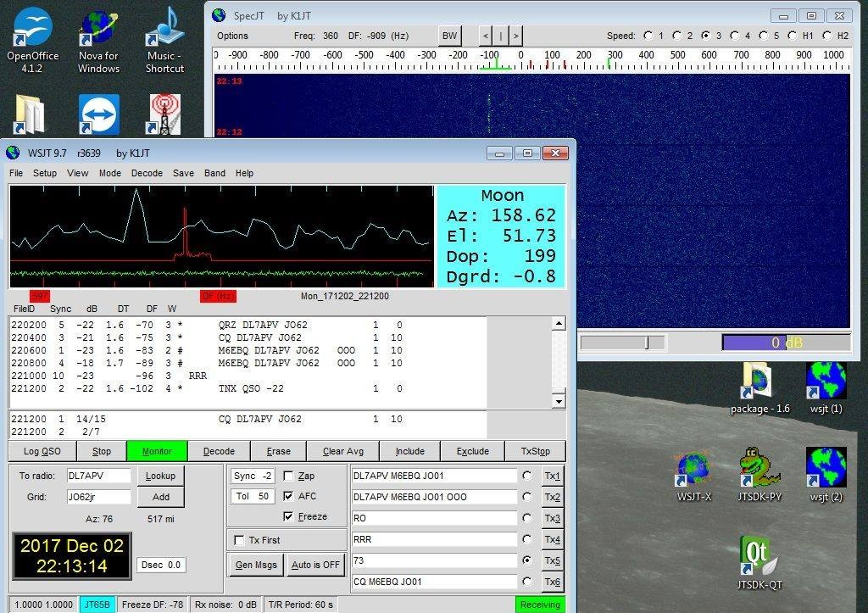Click the BW button in SpecJT

(x=449, y=36)
